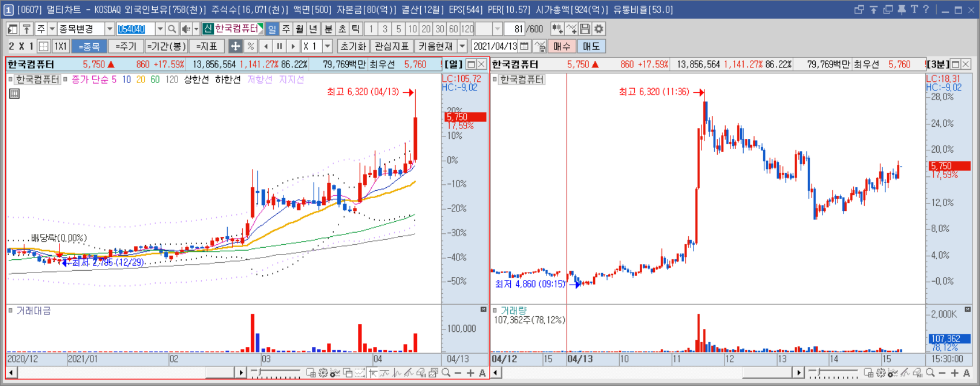Screen dimensions: 980x386
Task: Click the right scroll arrow of left chart scrollbar
Action: click(x=241, y=373)
